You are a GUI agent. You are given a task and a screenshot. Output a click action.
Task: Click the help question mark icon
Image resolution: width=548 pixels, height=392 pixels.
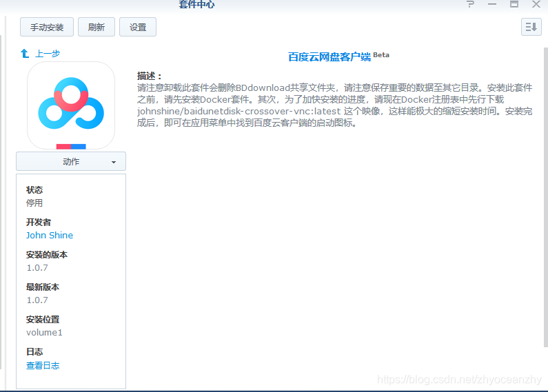[470, 5]
